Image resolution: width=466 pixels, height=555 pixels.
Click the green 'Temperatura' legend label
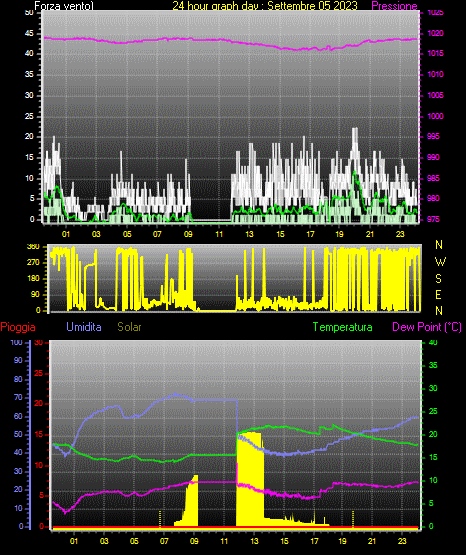342,327
